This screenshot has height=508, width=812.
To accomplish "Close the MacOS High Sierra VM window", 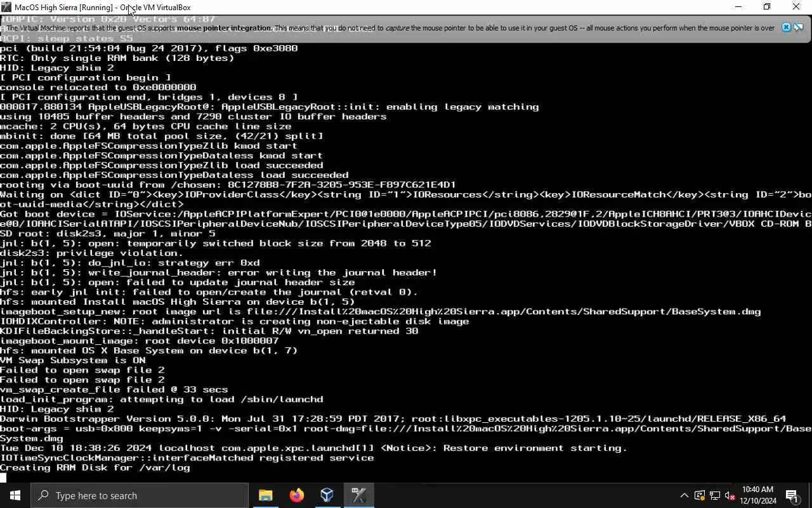I will 796,7.
